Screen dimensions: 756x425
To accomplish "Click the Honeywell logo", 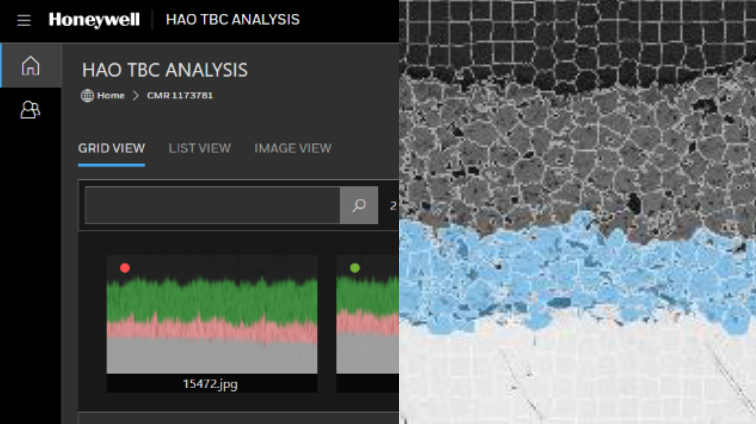I will point(94,20).
